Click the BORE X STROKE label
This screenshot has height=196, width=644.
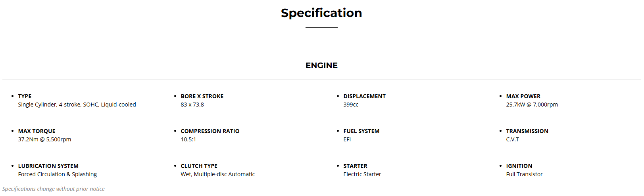[202, 96]
